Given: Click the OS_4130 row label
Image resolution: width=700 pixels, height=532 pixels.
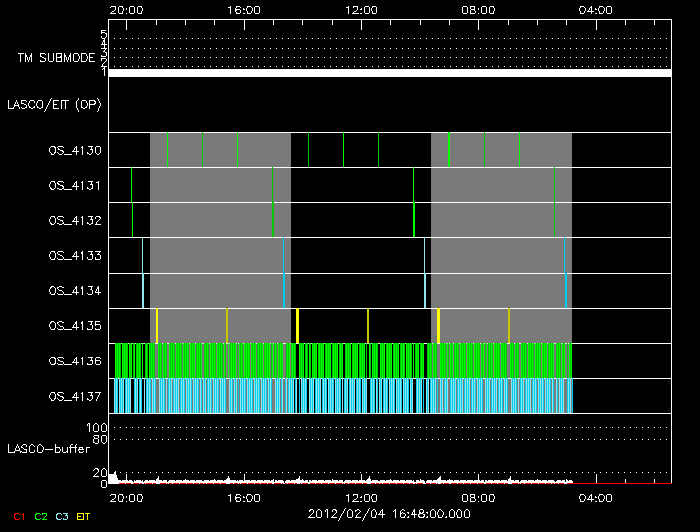Looking at the screenshot, I should (75, 151).
